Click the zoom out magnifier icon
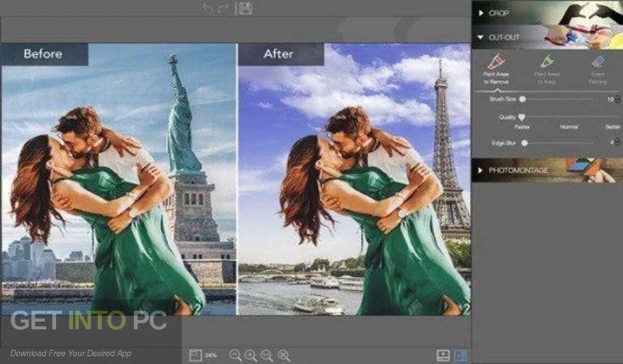This screenshot has height=364, width=623. (235, 355)
